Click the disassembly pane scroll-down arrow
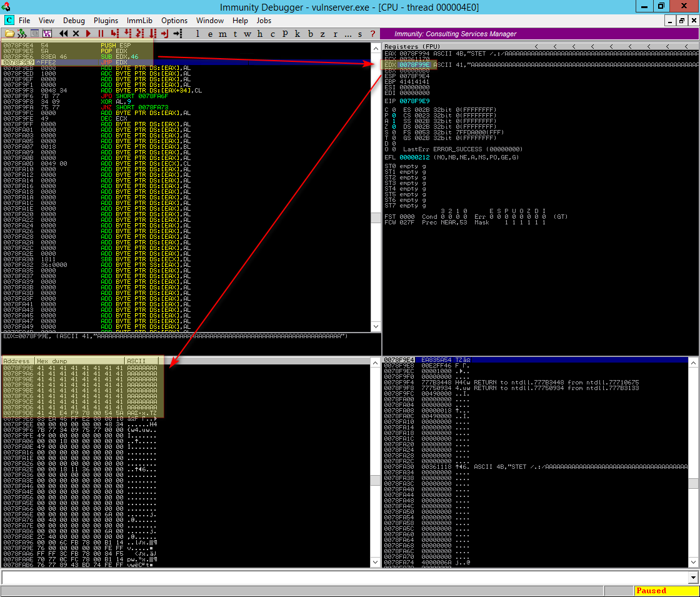Viewport: 700px width, 597px height. click(376, 326)
